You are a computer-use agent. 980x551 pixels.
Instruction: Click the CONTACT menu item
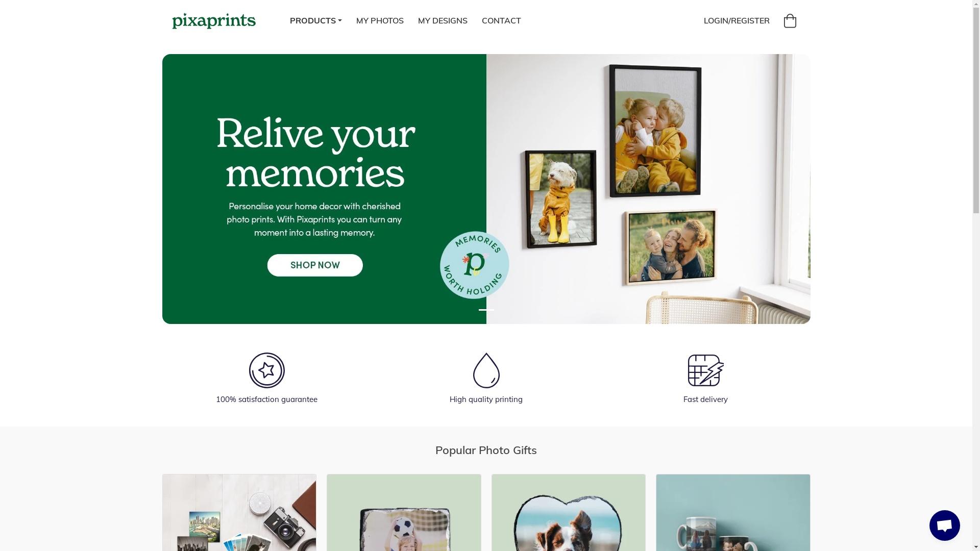[x=501, y=20]
